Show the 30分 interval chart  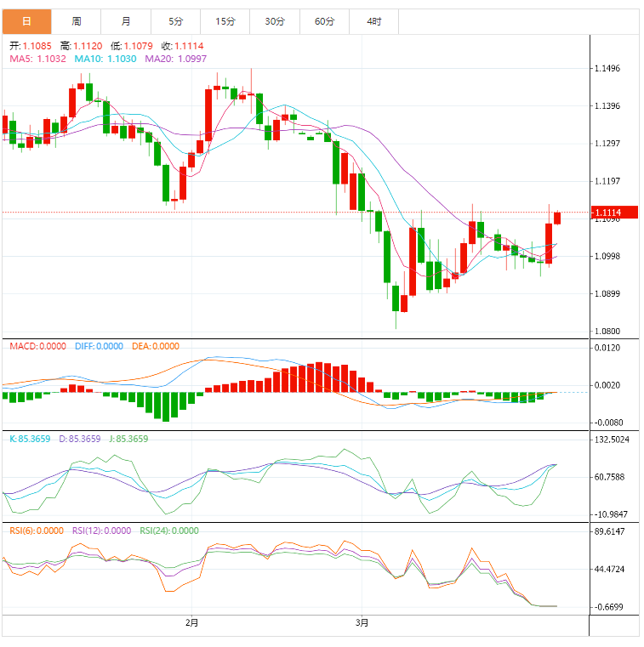coord(275,21)
